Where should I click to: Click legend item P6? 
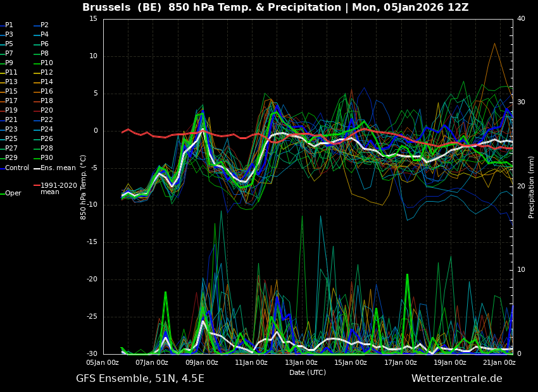pyautogui.click(x=41, y=44)
